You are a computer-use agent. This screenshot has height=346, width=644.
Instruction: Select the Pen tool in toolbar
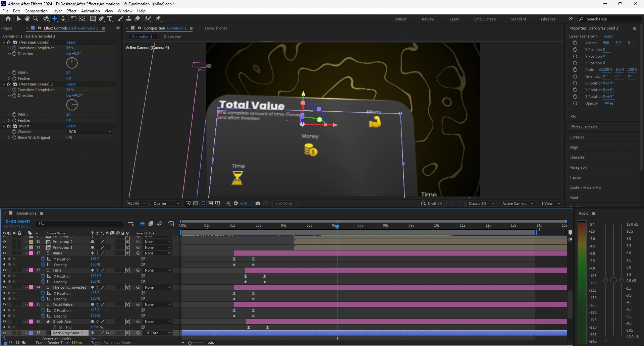101,19
